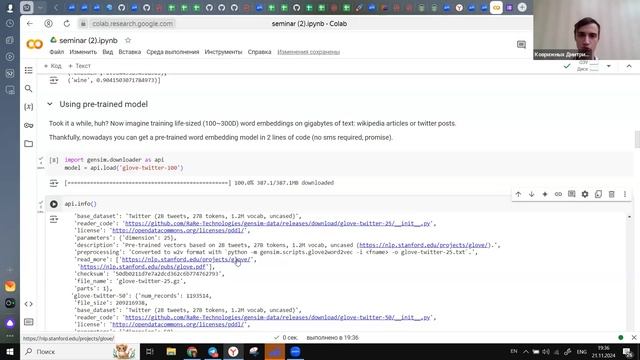Open the files folder panel in Colab sidebar
640x360 pixels.
(28, 144)
